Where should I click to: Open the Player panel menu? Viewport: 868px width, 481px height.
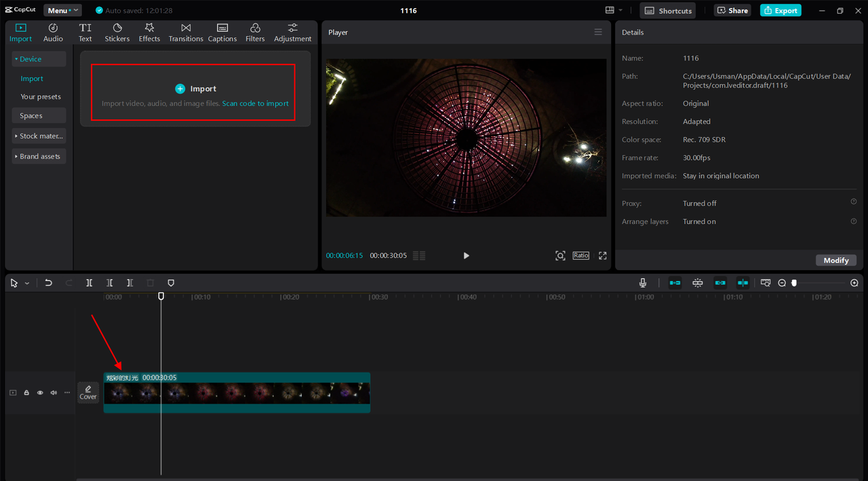pos(598,32)
